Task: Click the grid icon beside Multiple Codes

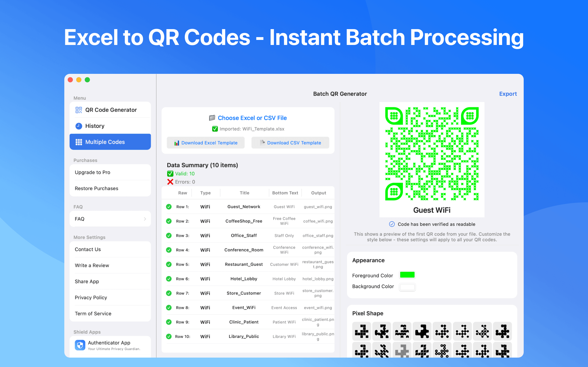Action: pos(79,142)
